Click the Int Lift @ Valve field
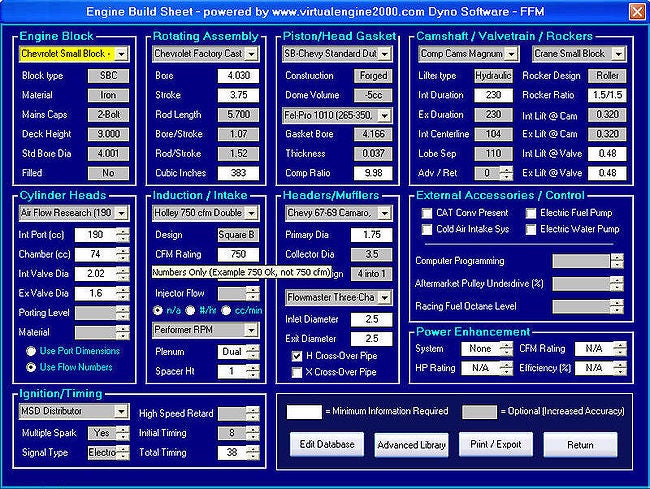Image resolution: width=650 pixels, height=489 pixels. point(607,153)
